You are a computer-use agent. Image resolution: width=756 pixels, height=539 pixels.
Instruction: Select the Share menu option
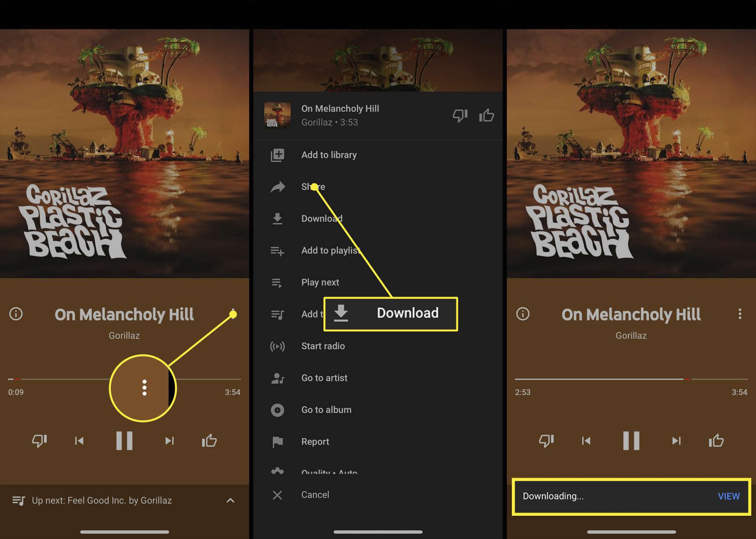coord(378,187)
